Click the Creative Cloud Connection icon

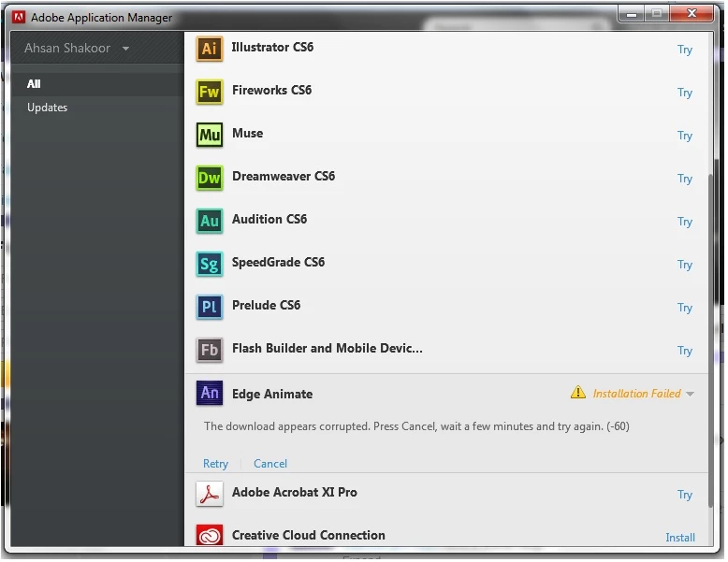pos(210,536)
